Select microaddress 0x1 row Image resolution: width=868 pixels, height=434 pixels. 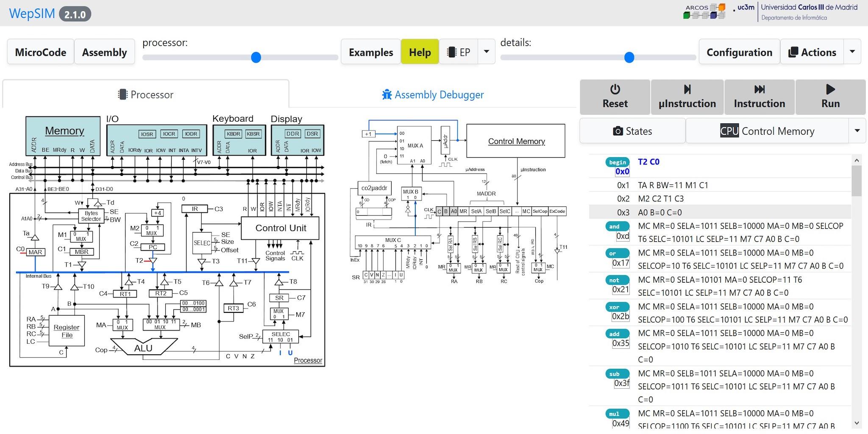720,185
